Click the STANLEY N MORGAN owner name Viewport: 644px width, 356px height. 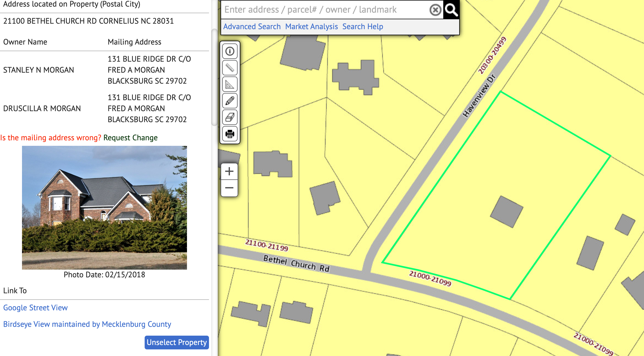(38, 70)
